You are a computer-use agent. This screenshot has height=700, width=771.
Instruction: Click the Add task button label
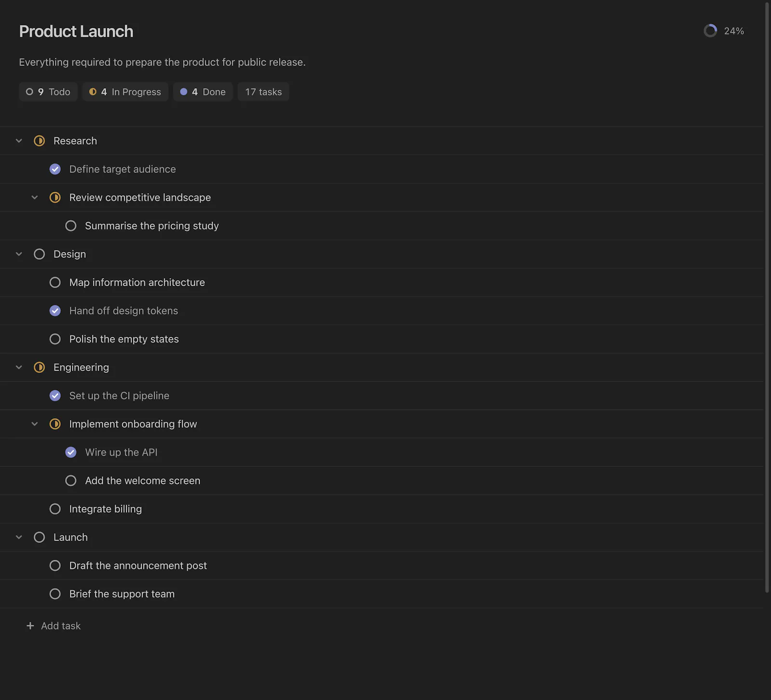coord(61,626)
